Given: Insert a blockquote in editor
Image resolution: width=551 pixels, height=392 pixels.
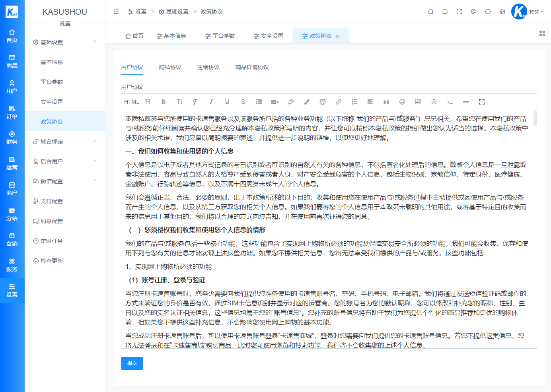Looking at the screenshot, I should click(386, 102).
